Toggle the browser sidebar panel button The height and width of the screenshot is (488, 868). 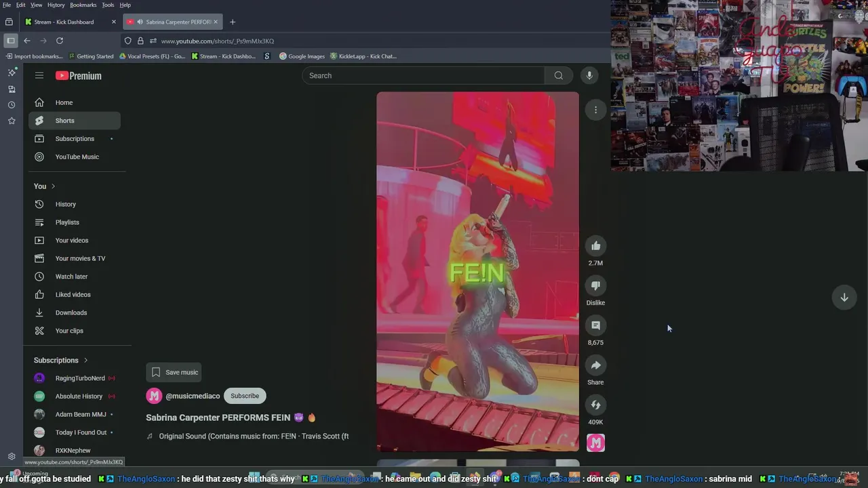[x=11, y=41]
